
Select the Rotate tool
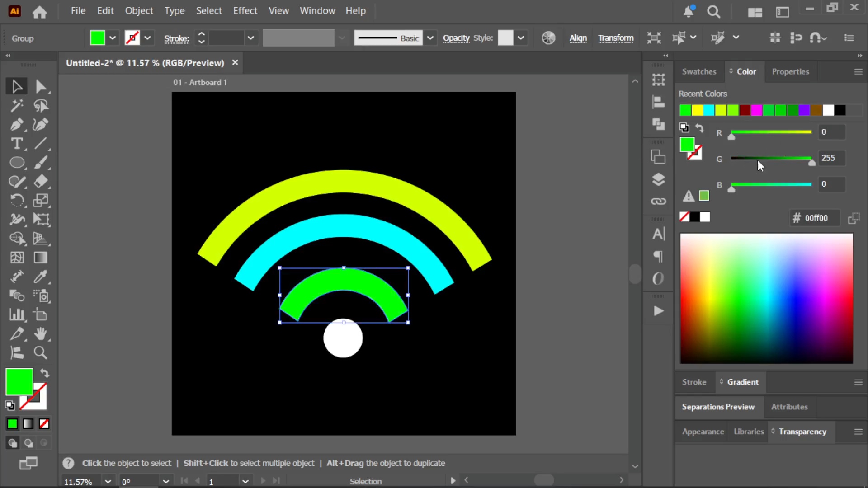(17, 201)
